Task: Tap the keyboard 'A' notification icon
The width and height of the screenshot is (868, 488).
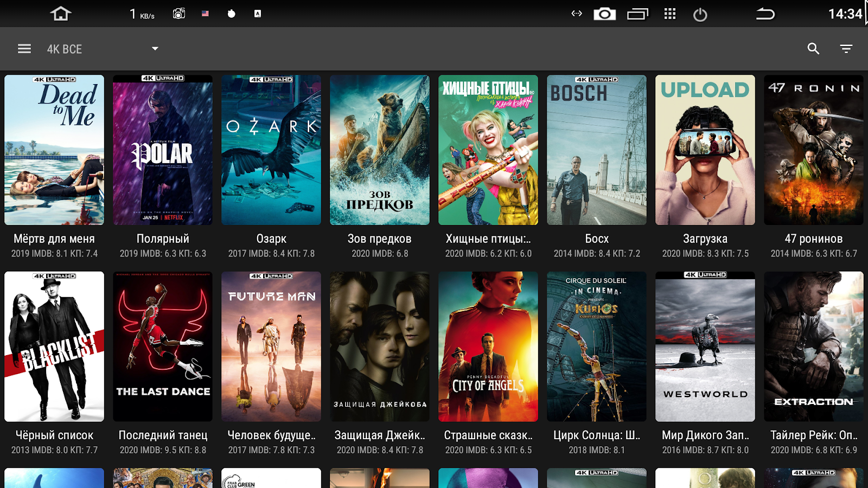Action: (258, 14)
